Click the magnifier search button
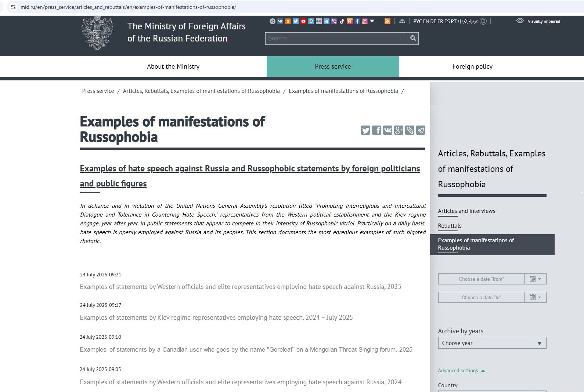 point(413,38)
